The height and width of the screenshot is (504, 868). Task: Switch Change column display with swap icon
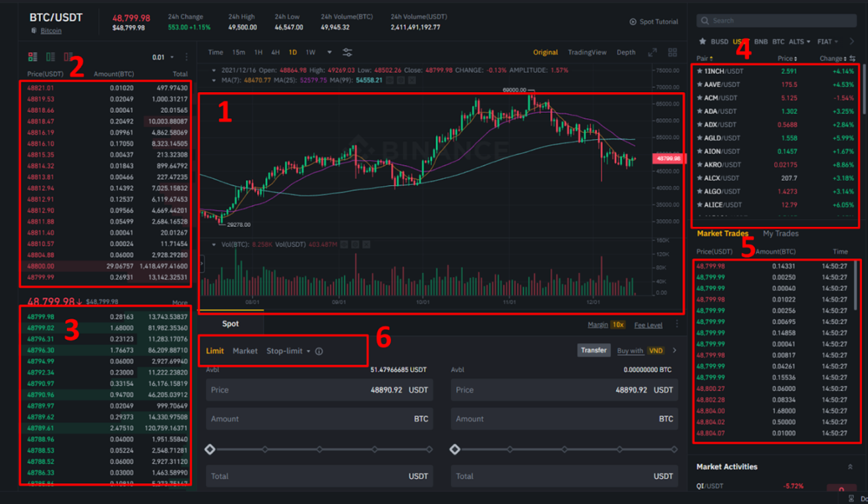tap(853, 59)
